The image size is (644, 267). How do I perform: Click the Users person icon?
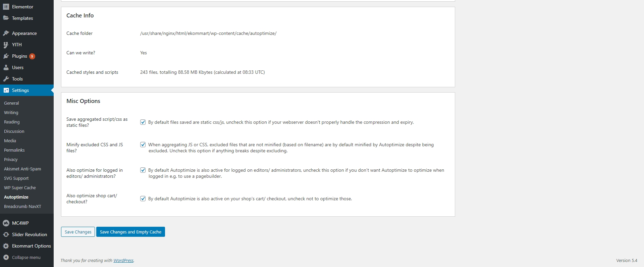coord(6,67)
